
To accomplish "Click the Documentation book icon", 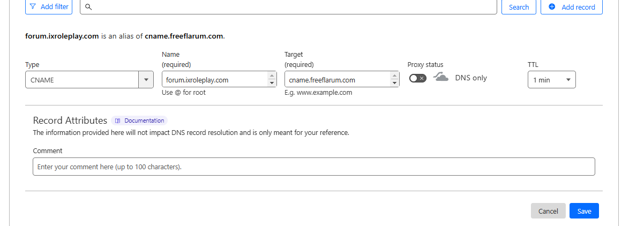I will click(118, 120).
